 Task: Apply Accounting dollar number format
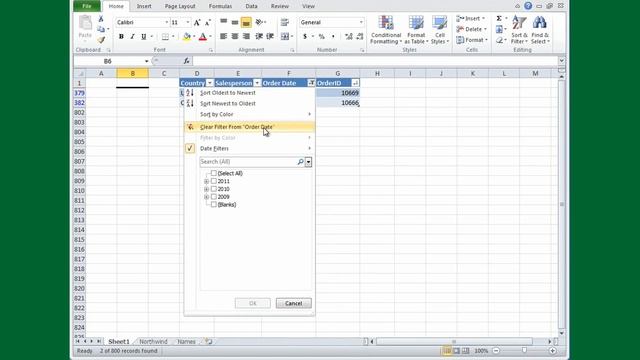pos(305,36)
